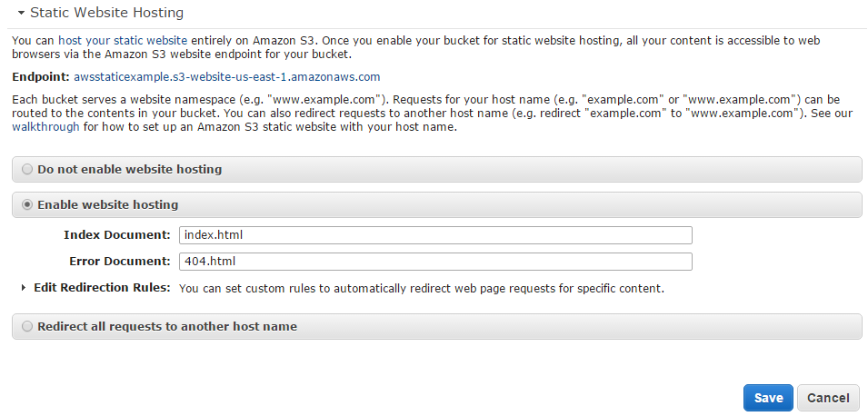
Task: Click 'Redirect all requests to another host name' text
Action: 167,326
